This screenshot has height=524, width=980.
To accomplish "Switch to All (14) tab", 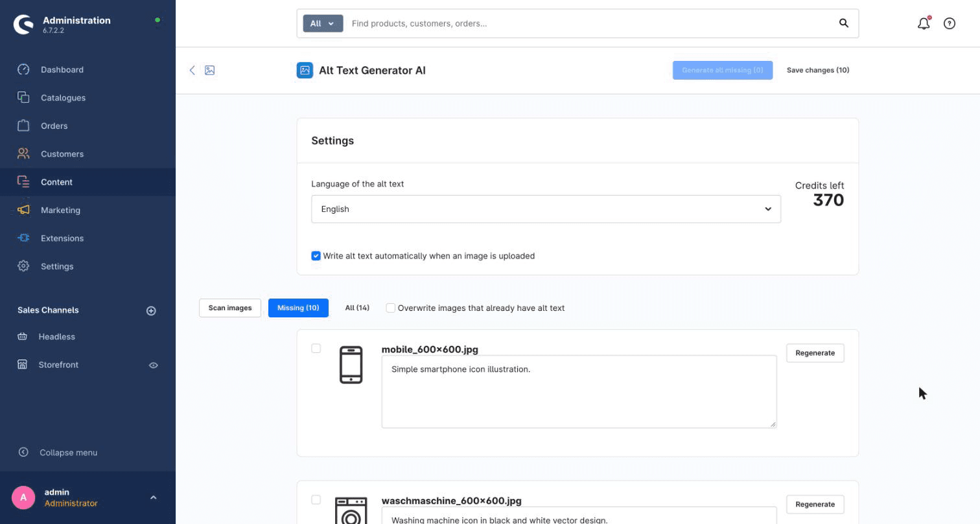I will [x=357, y=308].
